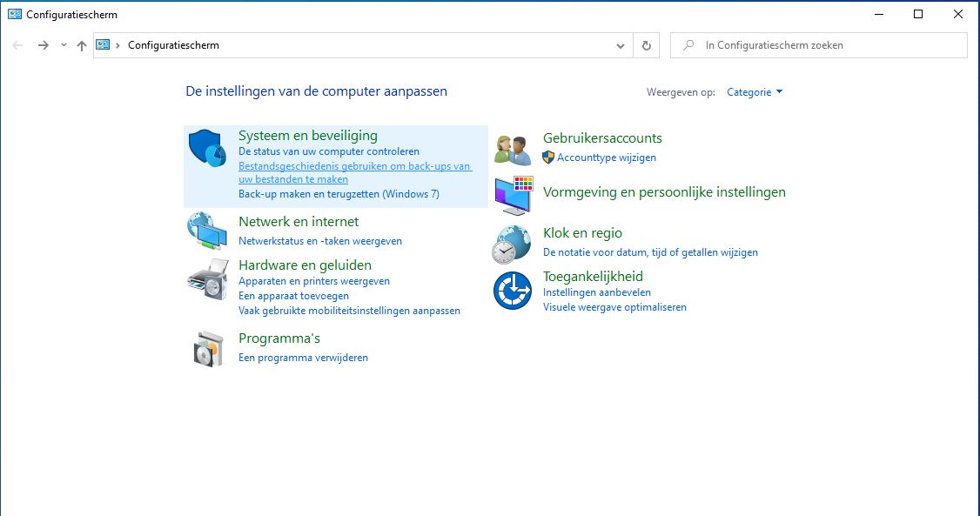Screen dimensions: 980x516
Task: Open De notatie voor datum, tijd of getallen wijzigen
Action: [x=650, y=252]
